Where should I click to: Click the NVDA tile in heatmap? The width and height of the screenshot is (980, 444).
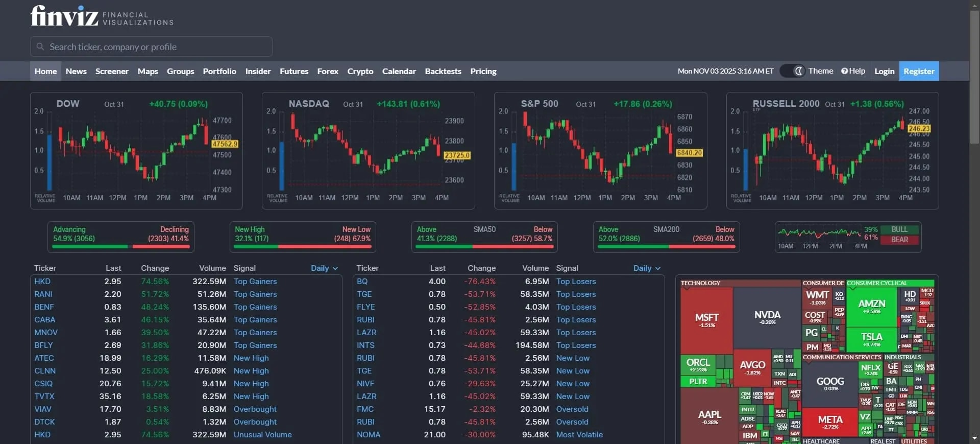pyautogui.click(x=767, y=317)
